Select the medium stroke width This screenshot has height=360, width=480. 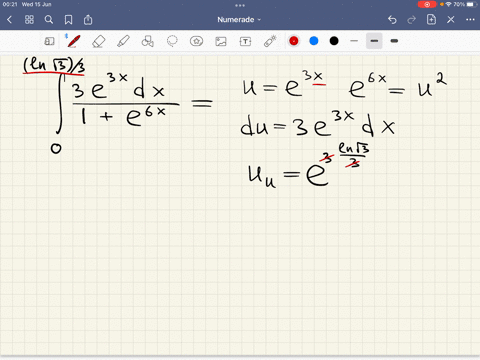click(x=374, y=41)
